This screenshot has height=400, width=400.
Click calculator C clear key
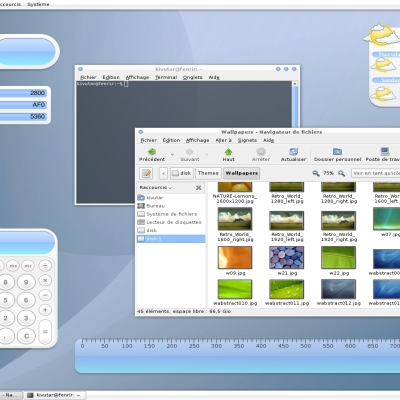pos(26,336)
